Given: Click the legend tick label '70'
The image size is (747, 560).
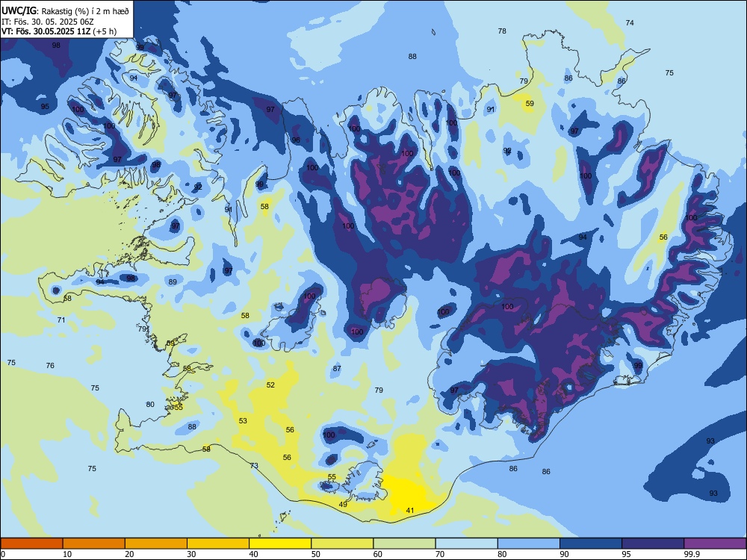Looking at the screenshot, I should pos(440,554).
